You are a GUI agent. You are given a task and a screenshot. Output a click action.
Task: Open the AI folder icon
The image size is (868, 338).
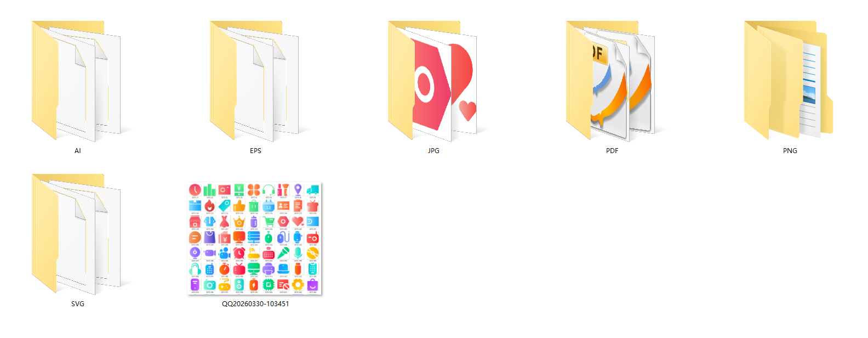(x=77, y=81)
